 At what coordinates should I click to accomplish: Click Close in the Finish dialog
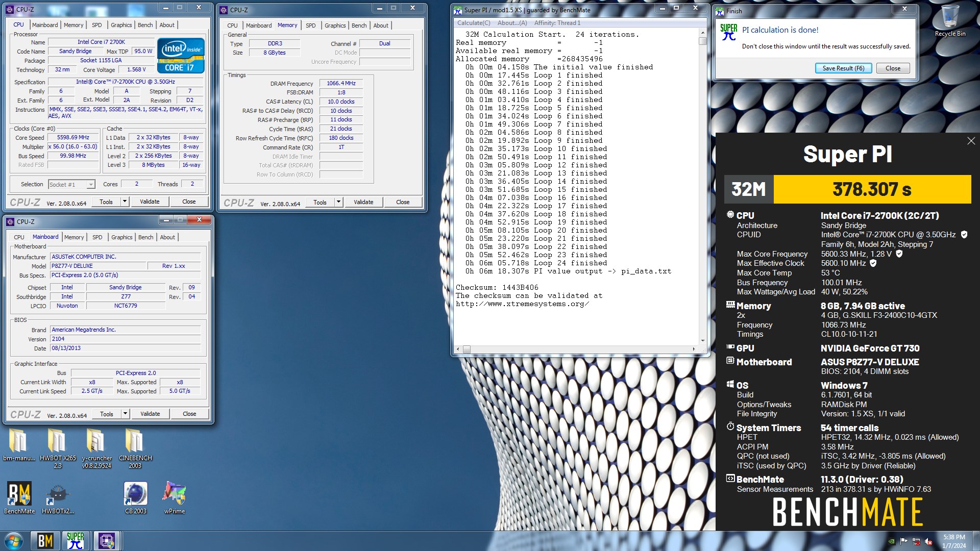point(893,68)
